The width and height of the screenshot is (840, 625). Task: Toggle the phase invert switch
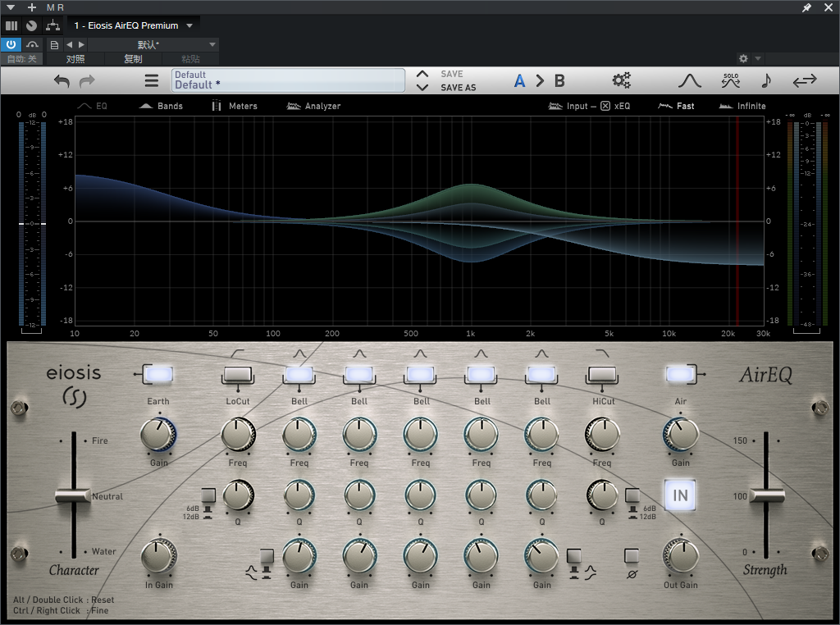pos(632,556)
